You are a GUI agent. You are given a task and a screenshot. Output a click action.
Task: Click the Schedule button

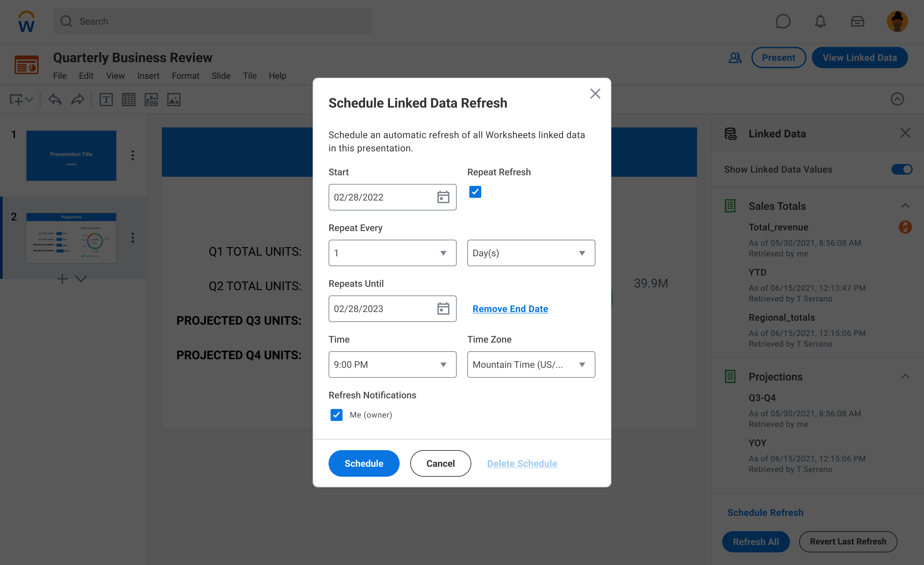[x=364, y=463]
